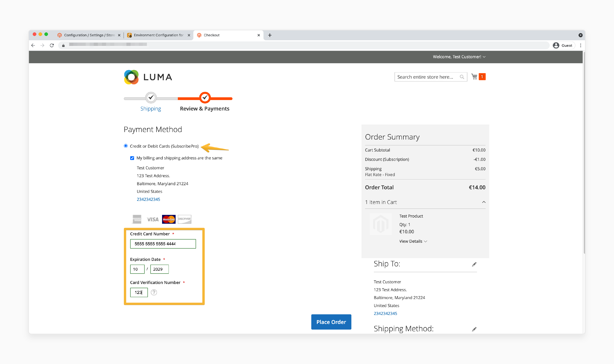614x364 pixels.
Task: Click the expiration year field
Action: pyautogui.click(x=159, y=269)
